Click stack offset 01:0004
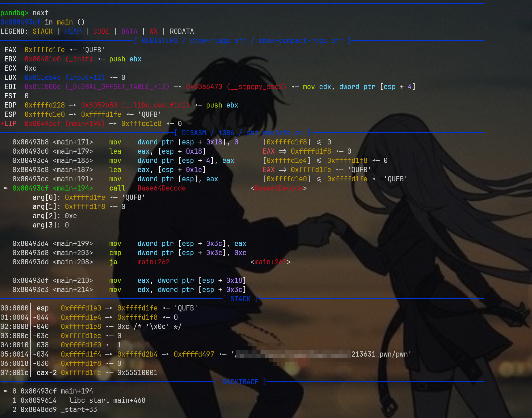The width and height of the screenshot is (532, 418). 14,317
